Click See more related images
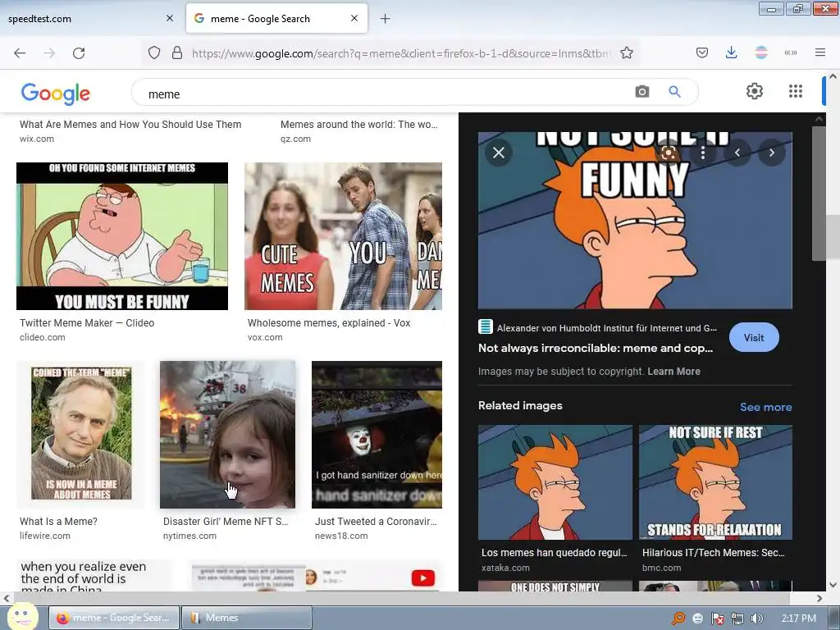The width and height of the screenshot is (840, 630). [765, 407]
